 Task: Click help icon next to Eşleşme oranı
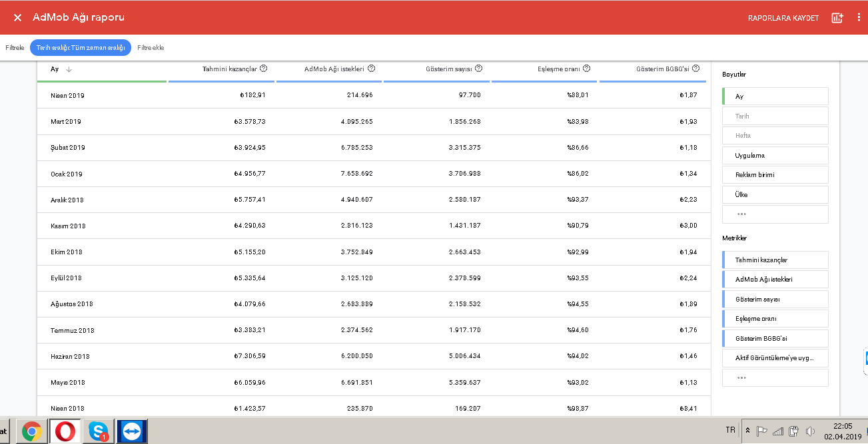coord(586,69)
